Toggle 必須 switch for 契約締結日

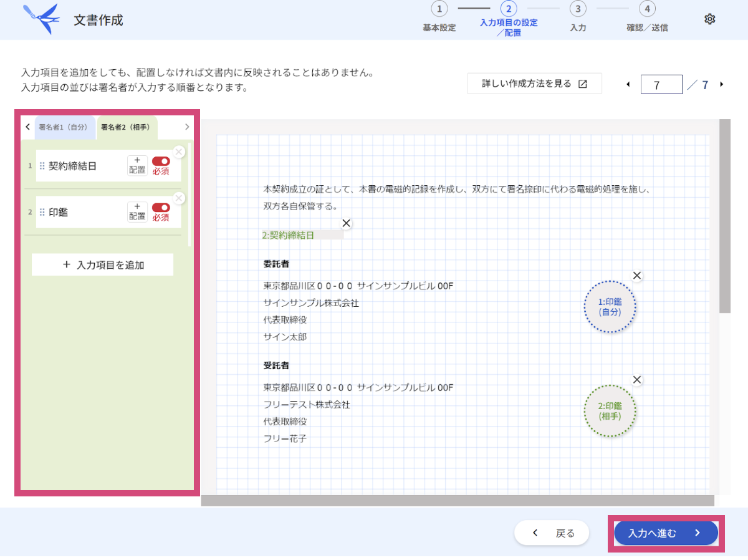[161, 161]
